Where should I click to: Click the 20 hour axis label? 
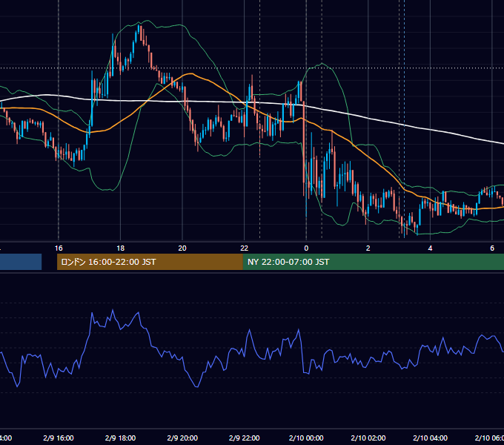182,248
